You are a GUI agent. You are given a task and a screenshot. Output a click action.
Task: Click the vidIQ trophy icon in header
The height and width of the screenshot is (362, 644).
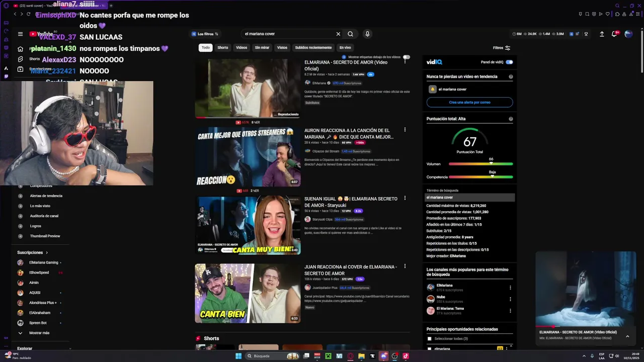pos(586,34)
